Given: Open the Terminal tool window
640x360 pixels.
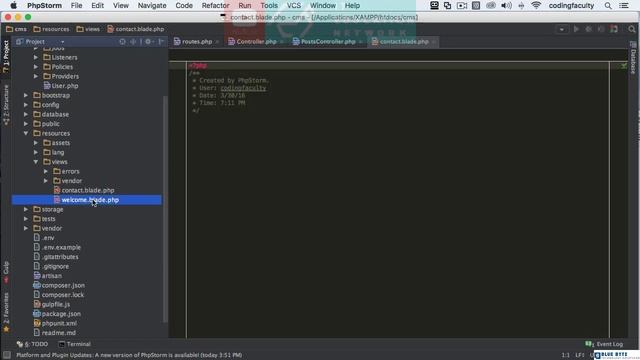Looking at the screenshot, I should pos(74,344).
